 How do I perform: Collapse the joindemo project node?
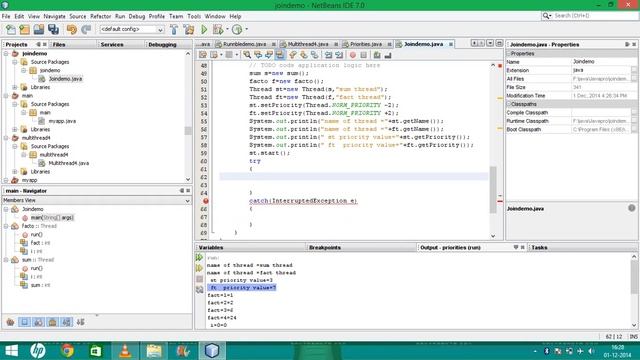click(x=6, y=53)
